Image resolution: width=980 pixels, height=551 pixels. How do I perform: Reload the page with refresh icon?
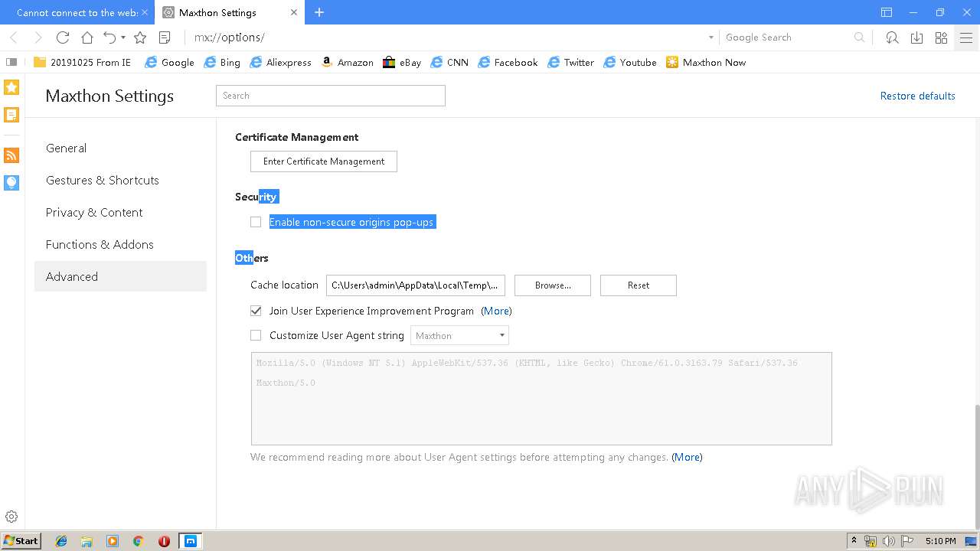coord(63,37)
